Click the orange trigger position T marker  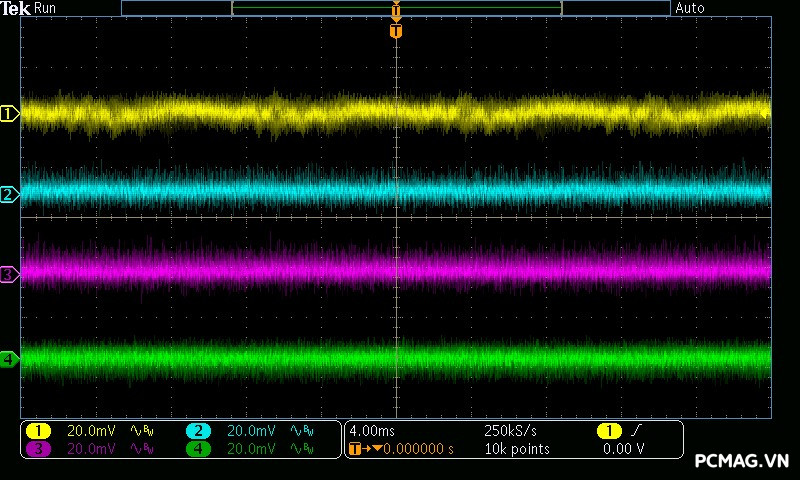396,31
